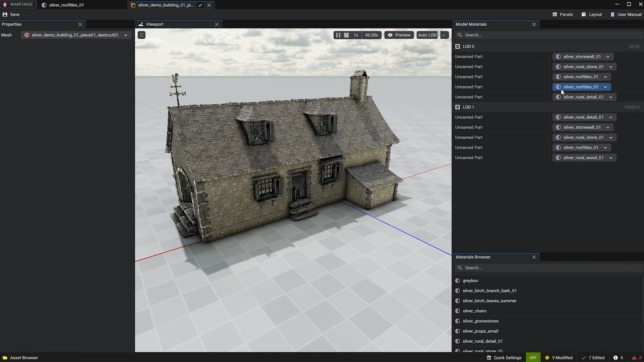Open the User Manual link

[x=626, y=14]
